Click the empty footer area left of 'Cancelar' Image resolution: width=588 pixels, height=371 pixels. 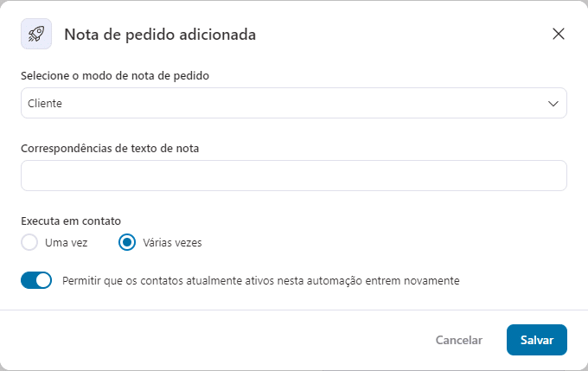(216, 340)
